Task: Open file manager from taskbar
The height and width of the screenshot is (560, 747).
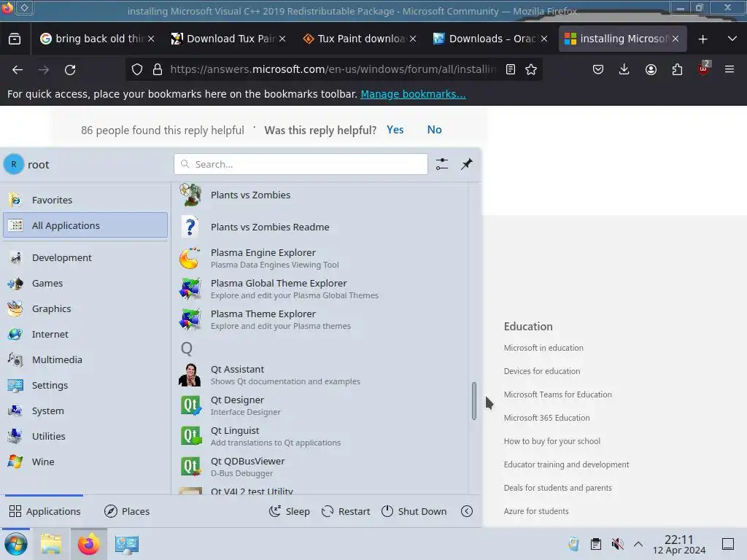Action: pos(51,544)
